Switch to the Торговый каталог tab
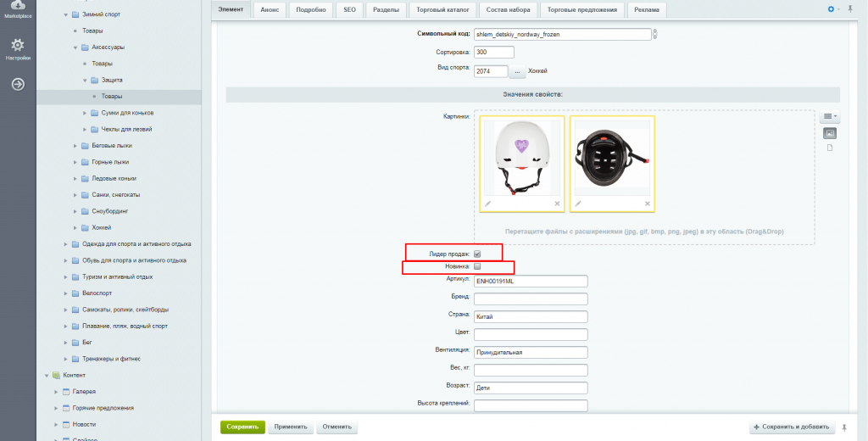868x441 pixels. (442, 10)
